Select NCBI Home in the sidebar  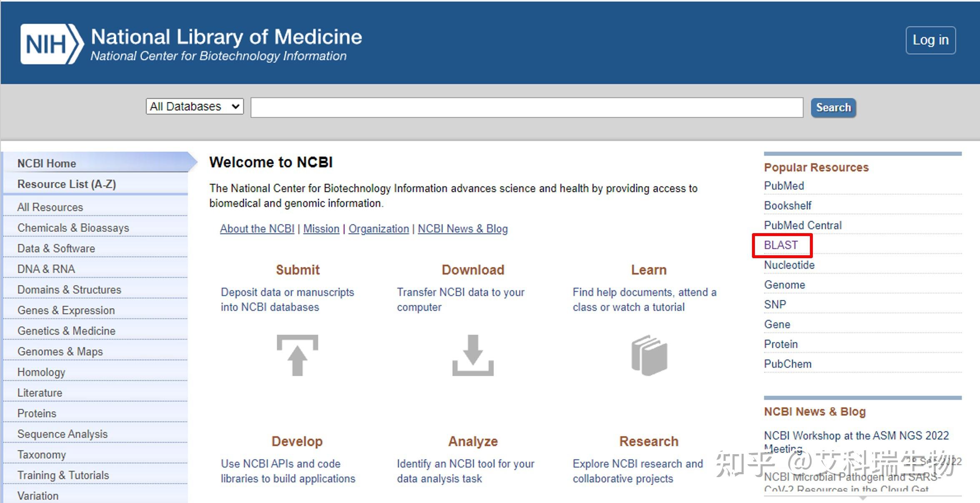pyautogui.click(x=47, y=163)
